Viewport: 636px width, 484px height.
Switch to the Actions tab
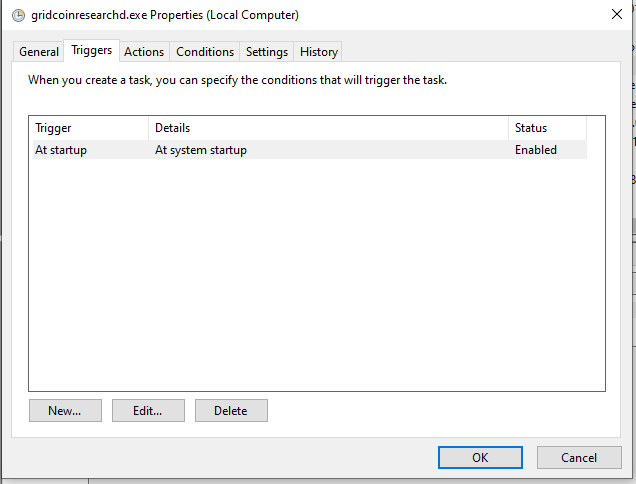pyautogui.click(x=144, y=52)
